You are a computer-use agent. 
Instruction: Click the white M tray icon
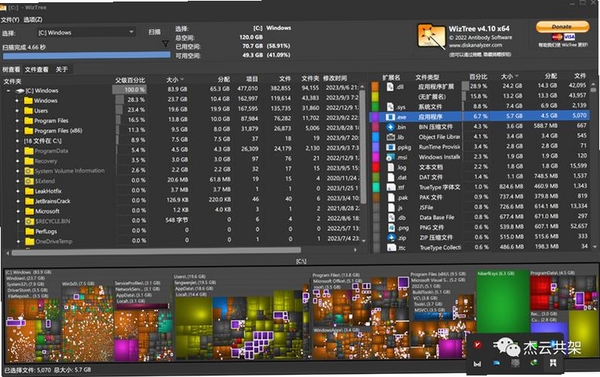tap(478, 363)
